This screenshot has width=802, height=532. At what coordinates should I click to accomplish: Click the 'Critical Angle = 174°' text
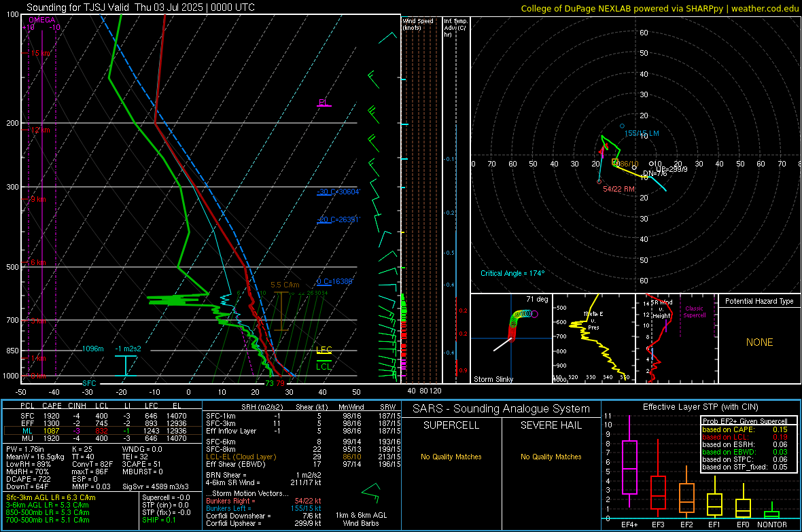click(x=512, y=273)
